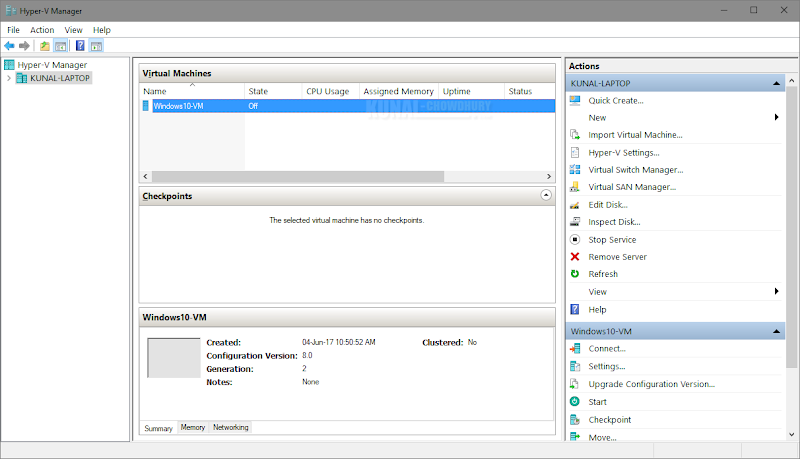The height and width of the screenshot is (459, 800).
Task: Click the VM list scroll right arrow
Action: [x=549, y=176]
